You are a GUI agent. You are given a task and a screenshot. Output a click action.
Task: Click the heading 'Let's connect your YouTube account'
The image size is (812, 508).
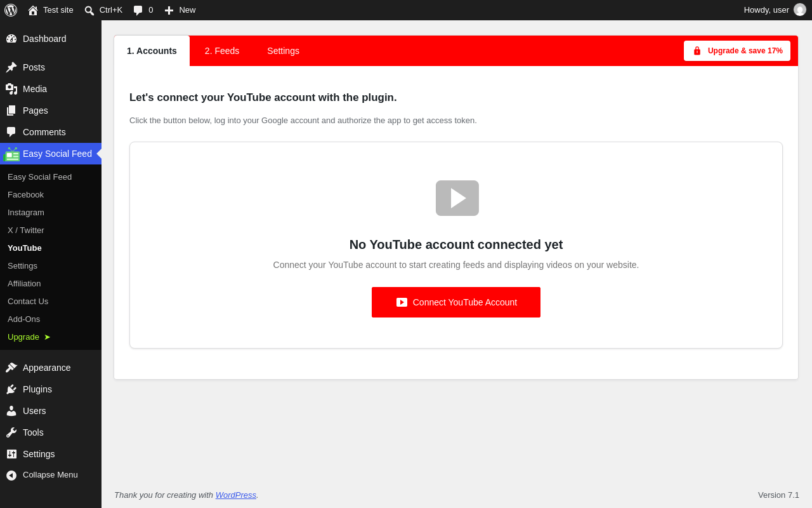point(263,98)
